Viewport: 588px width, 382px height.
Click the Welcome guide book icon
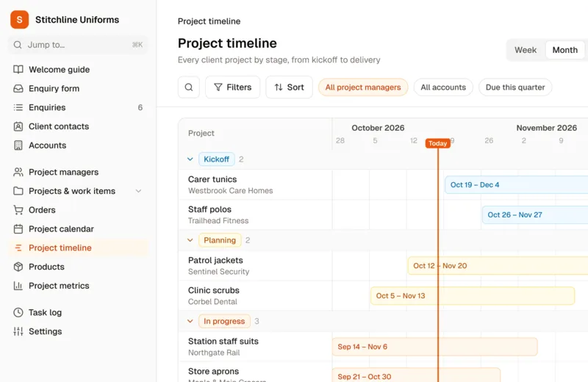point(18,69)
